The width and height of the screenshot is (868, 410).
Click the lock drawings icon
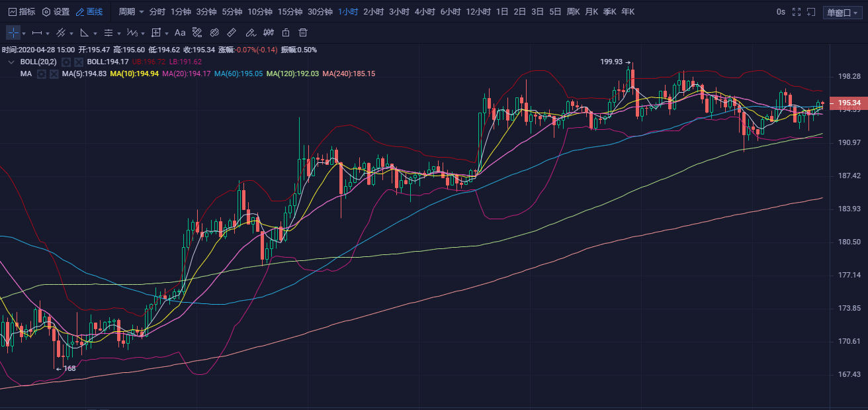pos(286,32)
